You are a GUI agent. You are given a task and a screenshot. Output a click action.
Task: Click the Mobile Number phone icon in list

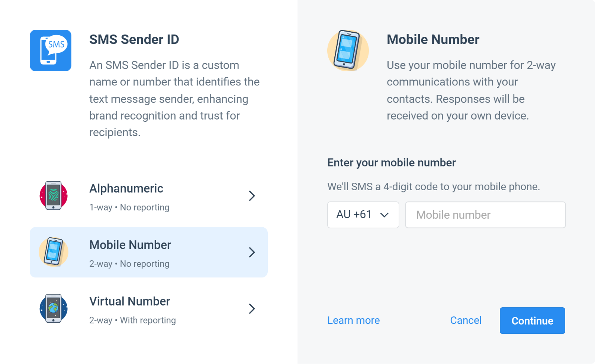pos(54,252)
